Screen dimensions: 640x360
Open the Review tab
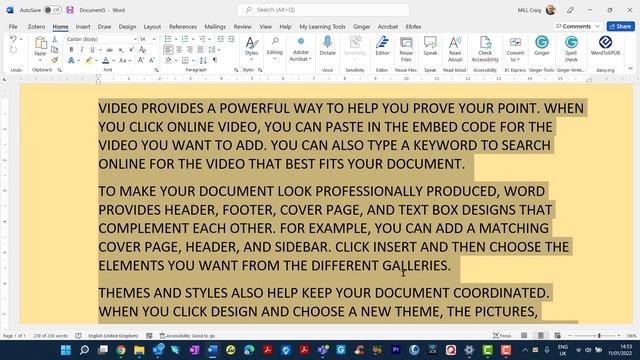[x=242, y=27]
